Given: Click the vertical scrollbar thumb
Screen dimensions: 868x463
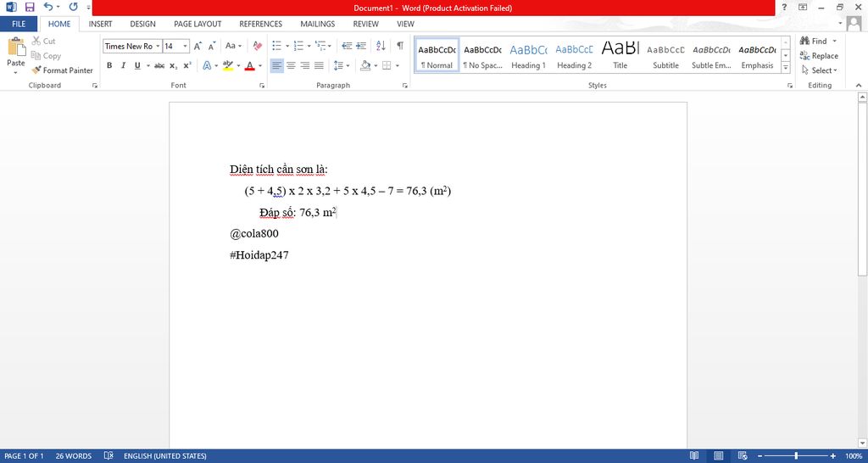Looking at the screenshot, I should (x=862, y=189).
